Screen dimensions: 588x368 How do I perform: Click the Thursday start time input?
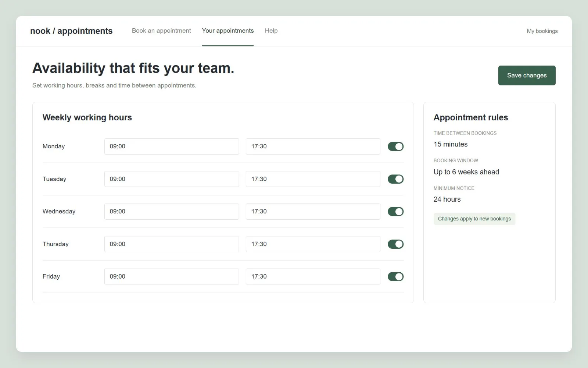[x=172, y=244]
